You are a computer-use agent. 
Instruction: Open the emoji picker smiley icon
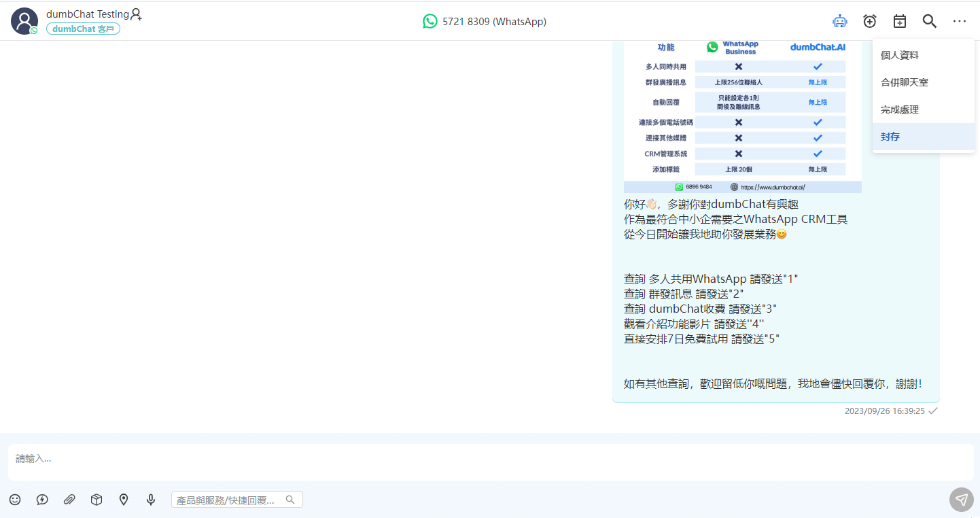pos(15,500)
